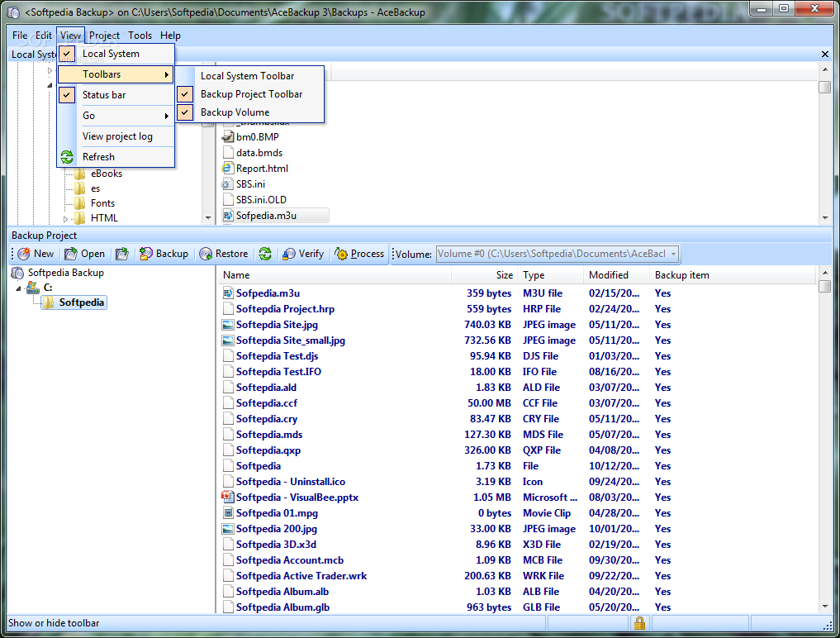Click the bm0.BMP image file icon
This screenshot has width=840, height=638.
pyautogui.click(x=228, y=136)
